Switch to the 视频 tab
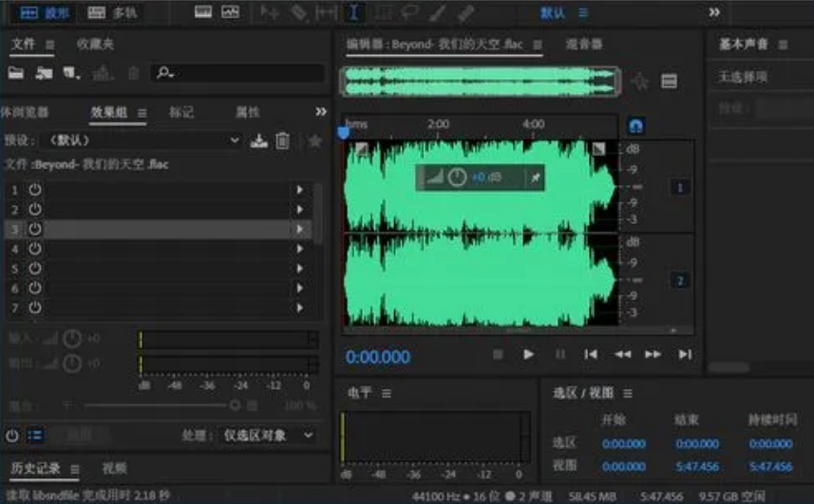814x504 pixels. click(115, 469)
